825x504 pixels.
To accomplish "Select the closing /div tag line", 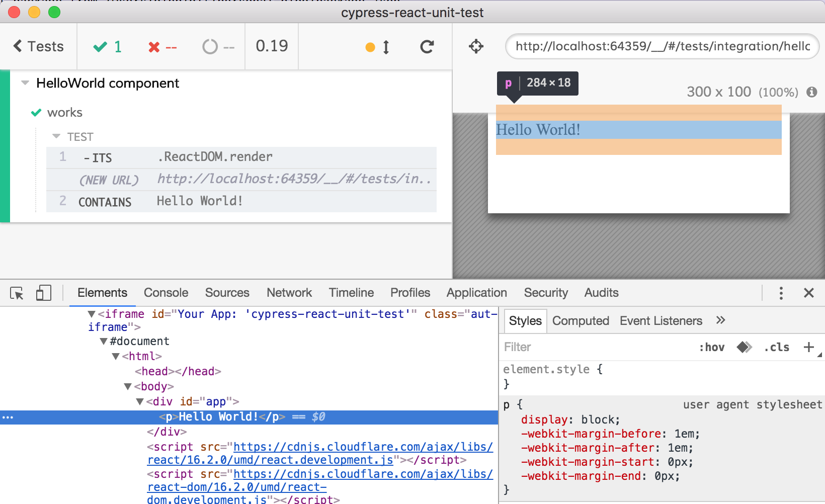I will (167, 432).
